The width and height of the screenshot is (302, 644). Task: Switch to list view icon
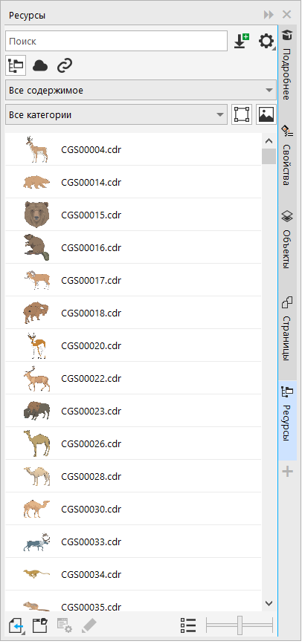click(188, 626)
